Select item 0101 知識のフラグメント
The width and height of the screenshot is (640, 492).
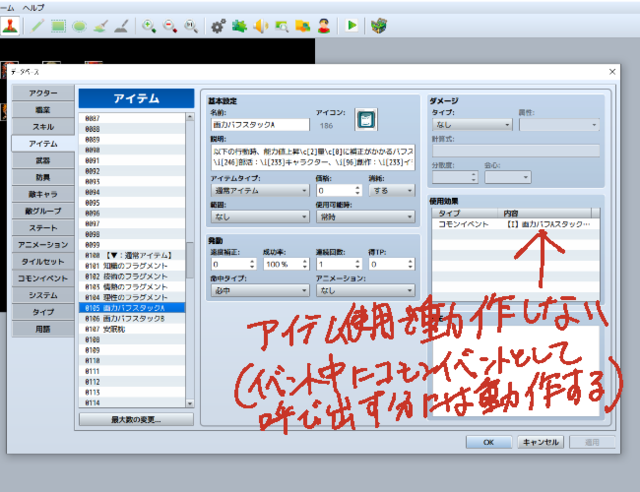[x=132, y=266]
